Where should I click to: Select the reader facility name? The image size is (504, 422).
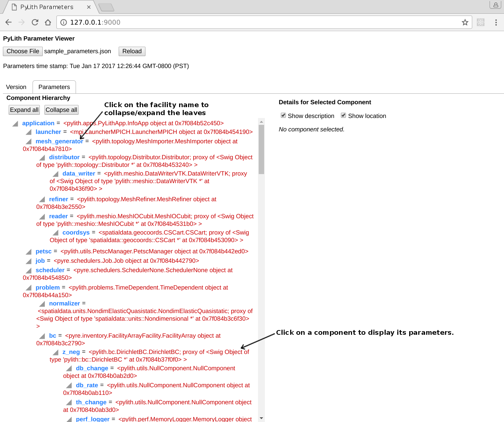tap(59, 216)
